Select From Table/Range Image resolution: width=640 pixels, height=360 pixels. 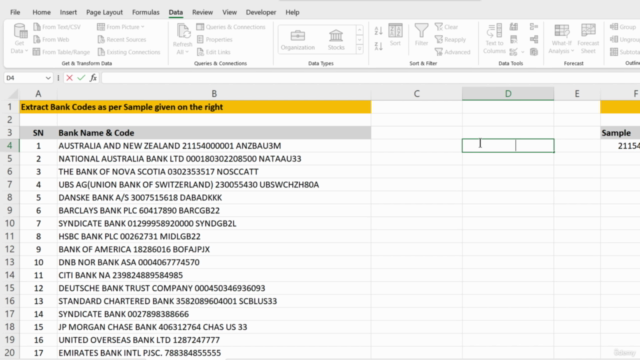(61, 52)
